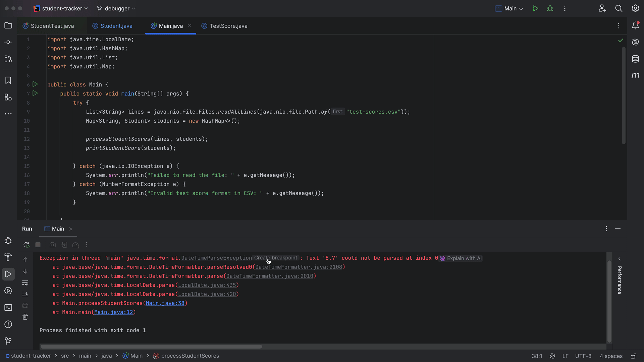644x362 pixels.
Task: Open the Maven tool window icon
Action: click(635, 76)
